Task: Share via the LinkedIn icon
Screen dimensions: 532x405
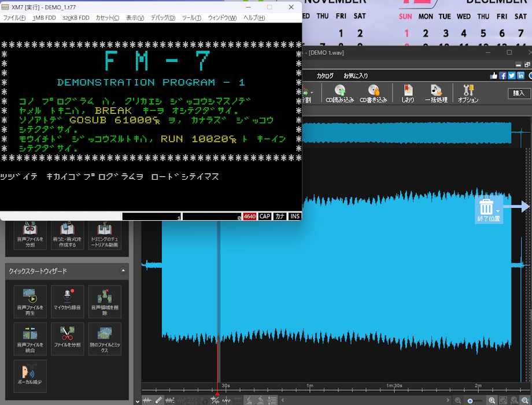Action: (520, 76)
